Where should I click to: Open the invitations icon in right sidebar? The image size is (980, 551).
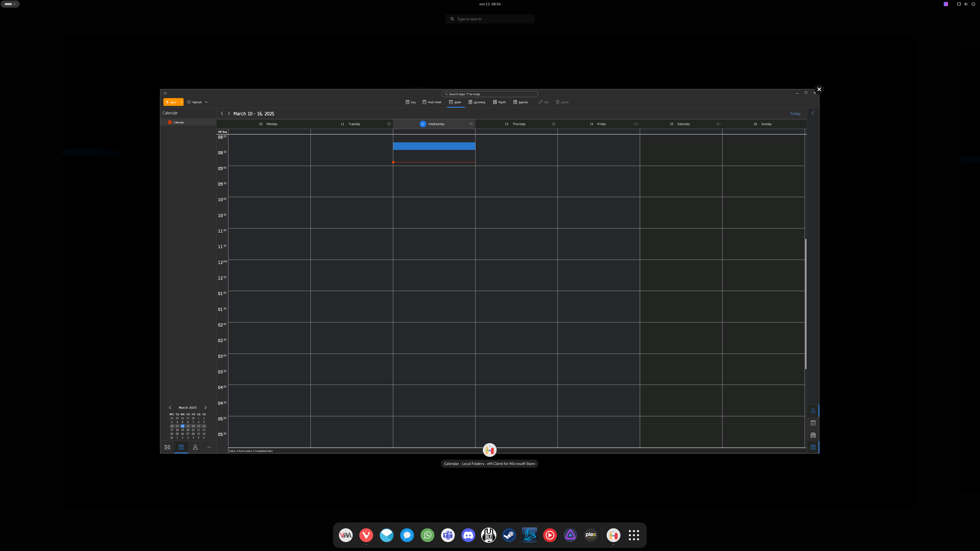tap(813, 435)
